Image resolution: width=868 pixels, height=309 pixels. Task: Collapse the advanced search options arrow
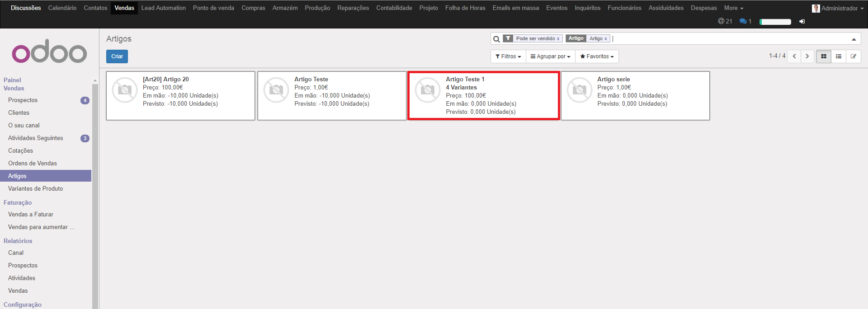pos(854,39)
